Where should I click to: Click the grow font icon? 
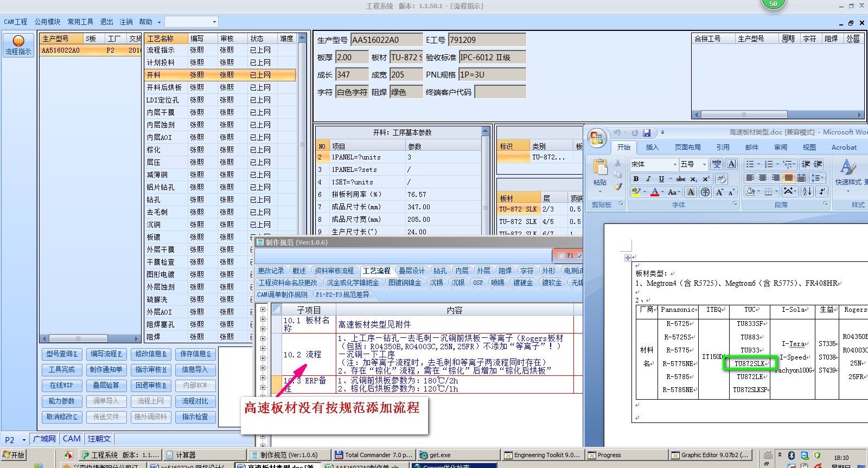click(719, 192)
